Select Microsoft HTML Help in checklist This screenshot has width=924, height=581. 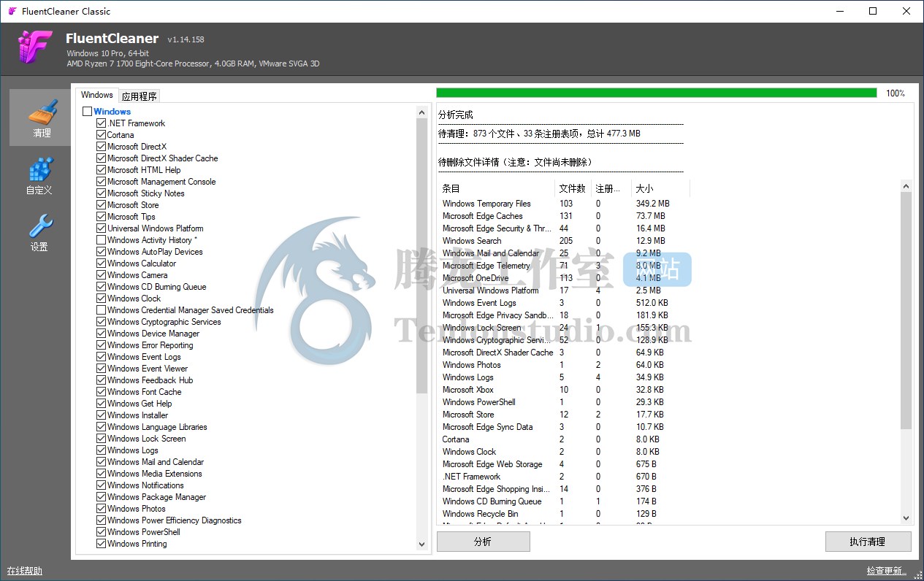144,170
